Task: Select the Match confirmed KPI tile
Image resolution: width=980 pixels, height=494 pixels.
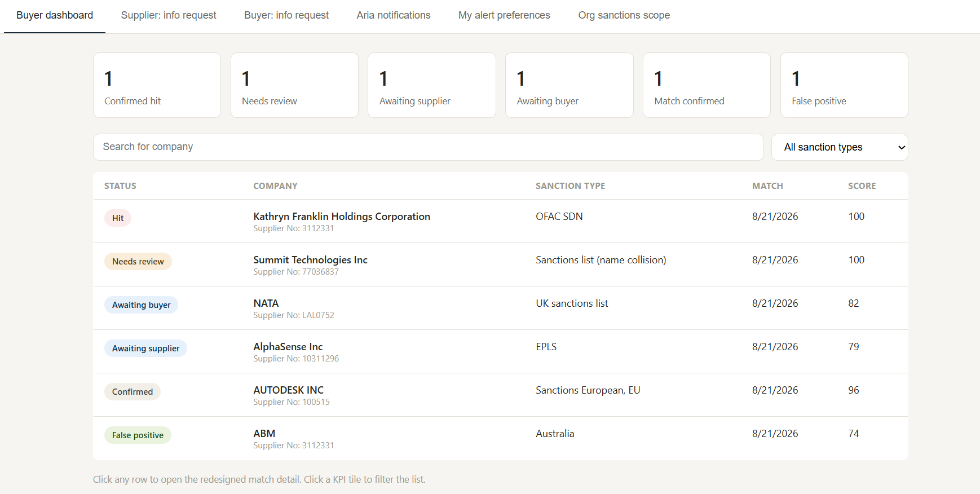Action: pyautogui.click(x=707, y=85)
